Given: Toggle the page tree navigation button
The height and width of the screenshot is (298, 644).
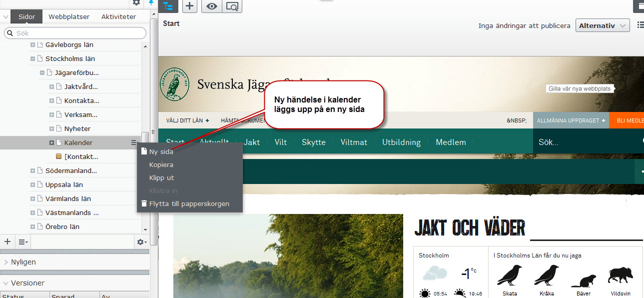Looking at the screenshot, I should coord(168,6).
